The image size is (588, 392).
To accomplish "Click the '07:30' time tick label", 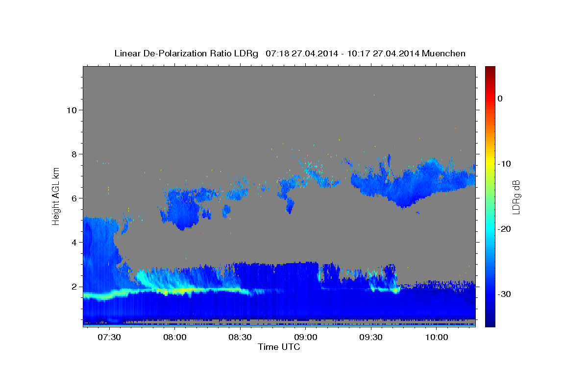I will coord(109,338).
